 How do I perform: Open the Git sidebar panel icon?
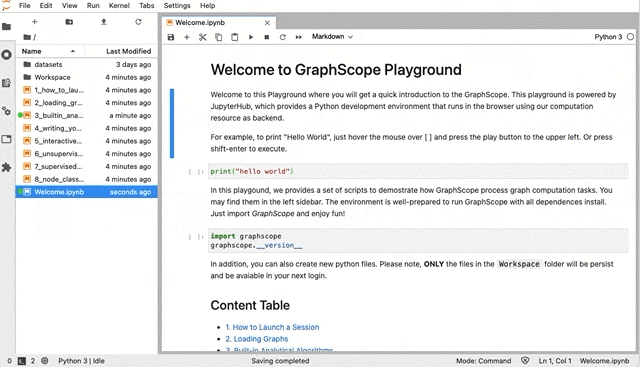click(7, 83)
